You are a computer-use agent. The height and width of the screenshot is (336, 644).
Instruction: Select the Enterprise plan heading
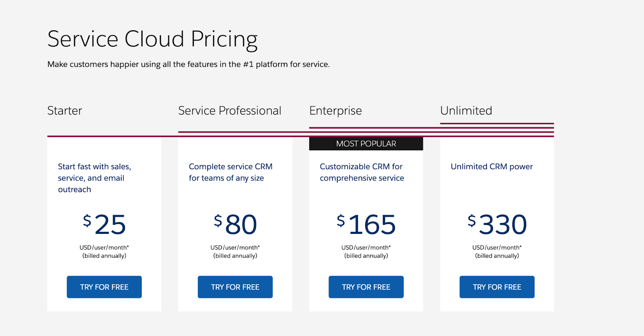tap(335, 111)
